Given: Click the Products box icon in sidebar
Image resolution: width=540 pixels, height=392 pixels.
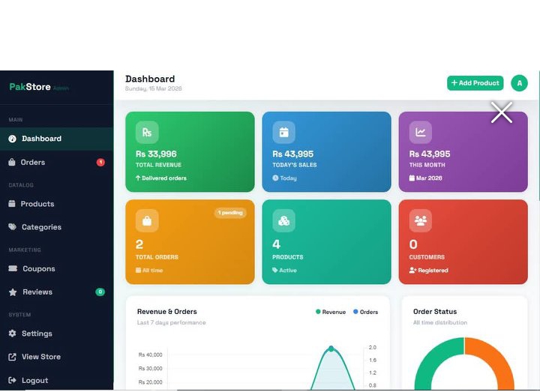Looking at the screenshot, I should (12, 204).
